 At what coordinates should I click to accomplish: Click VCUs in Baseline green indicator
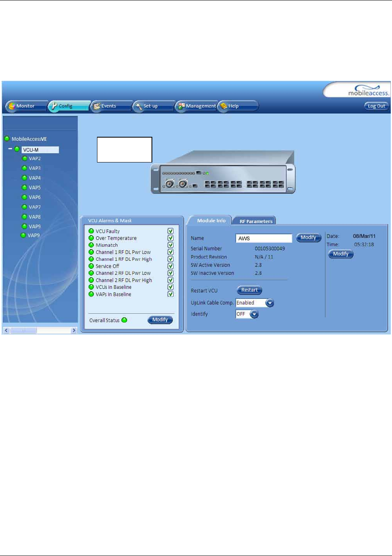click(91, 287)
